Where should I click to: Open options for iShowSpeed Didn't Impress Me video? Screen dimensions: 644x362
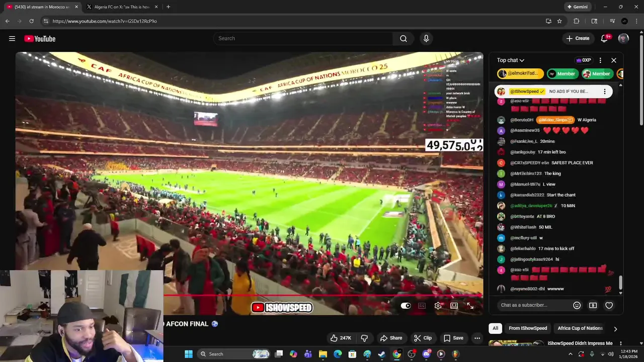click(621, 343)
